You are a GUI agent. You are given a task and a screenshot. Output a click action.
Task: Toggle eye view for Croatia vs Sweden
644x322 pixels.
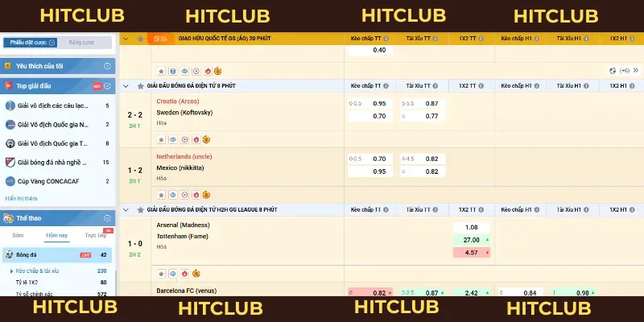coord(173,139)
